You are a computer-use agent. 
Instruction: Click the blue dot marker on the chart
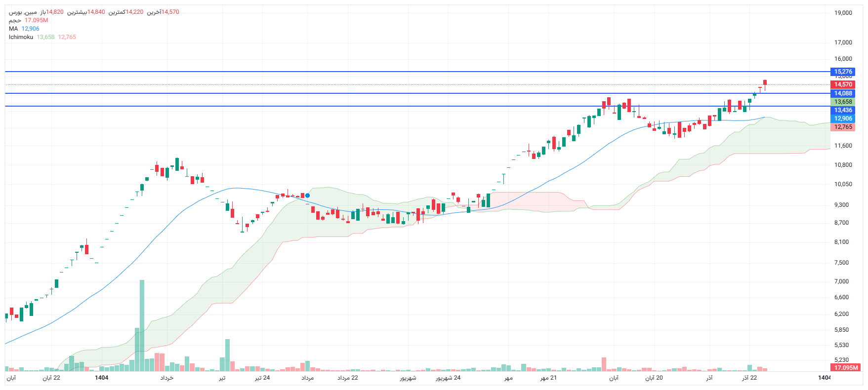(x=307, y=195)
